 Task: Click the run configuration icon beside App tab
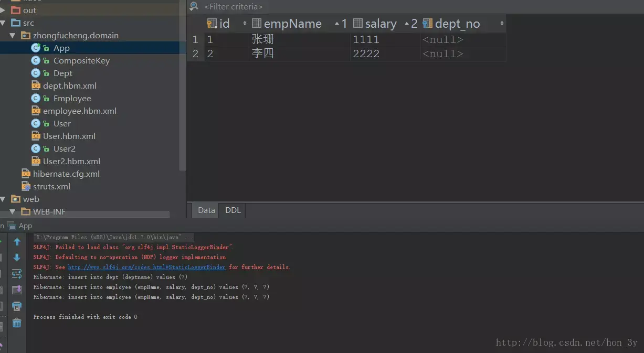pyautogui.click(x=12, y=226)
